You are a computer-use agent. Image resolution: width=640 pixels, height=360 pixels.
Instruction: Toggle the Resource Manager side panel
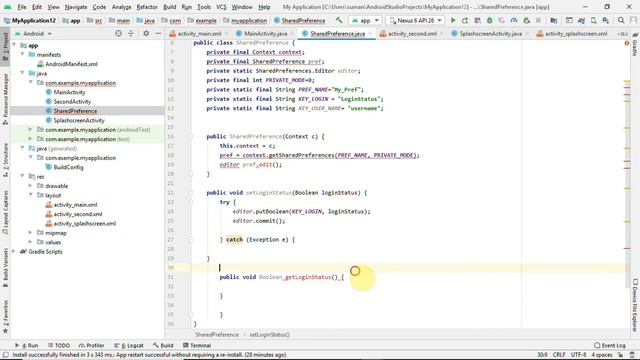[x=5, y=99]
